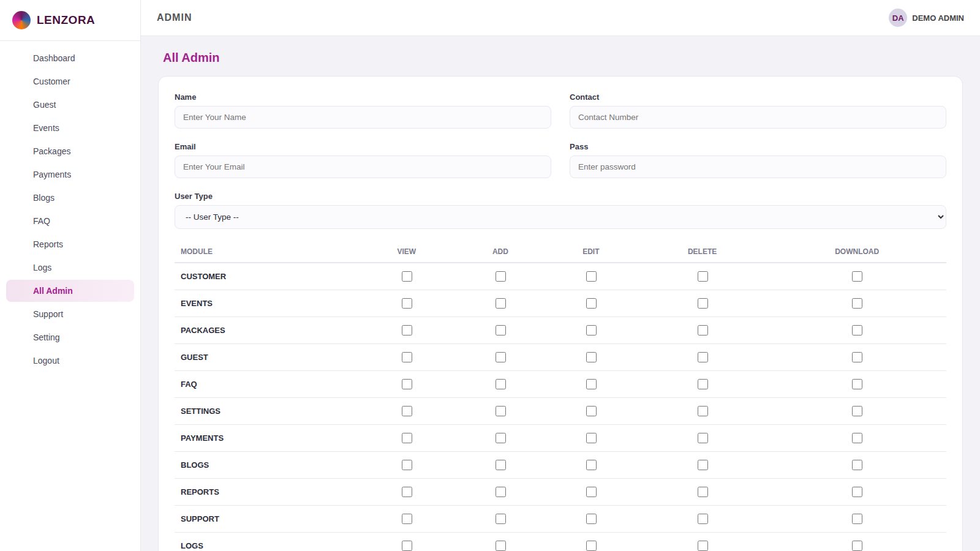
Task: Click the DOWNLOAD column header
Action: [857, 252]
